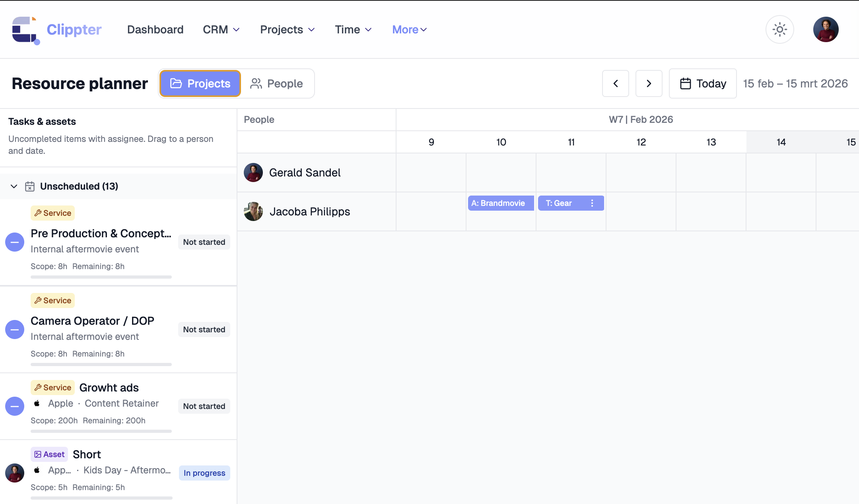Click the three-dot menu on T: Gear
859x504 pixels.
(x=592, y=203)
